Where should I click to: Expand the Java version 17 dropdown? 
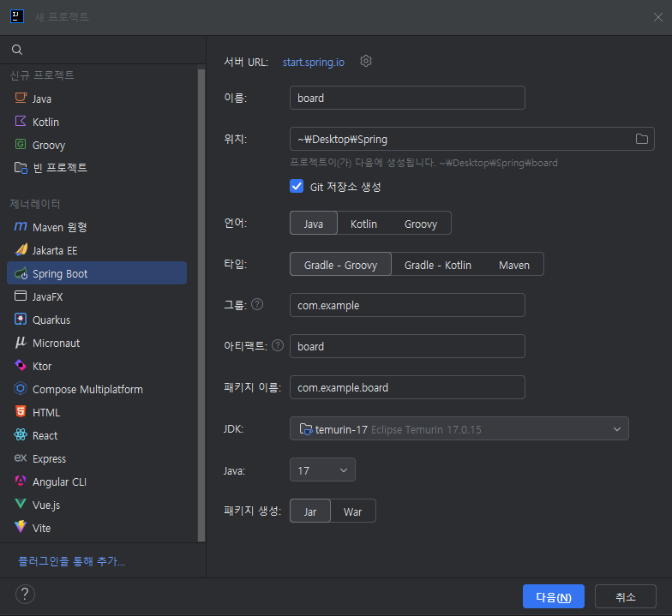coord(322,469)
